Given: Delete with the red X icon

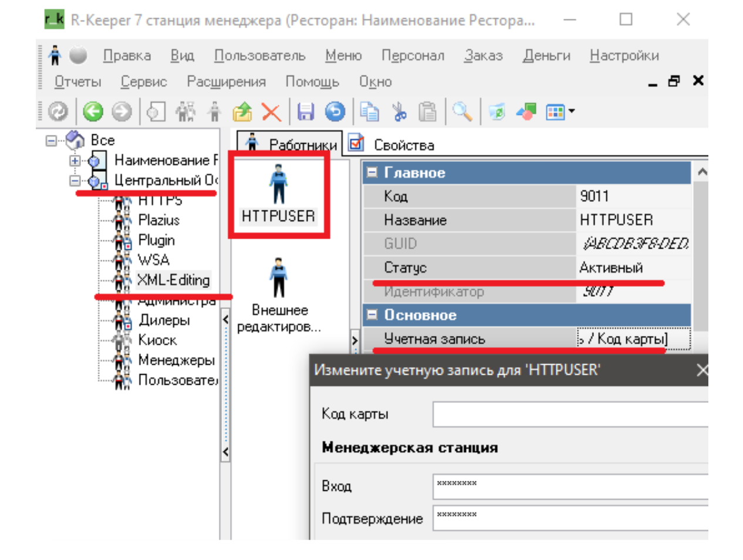Looking at the screenshot, I should pos(271,111).
